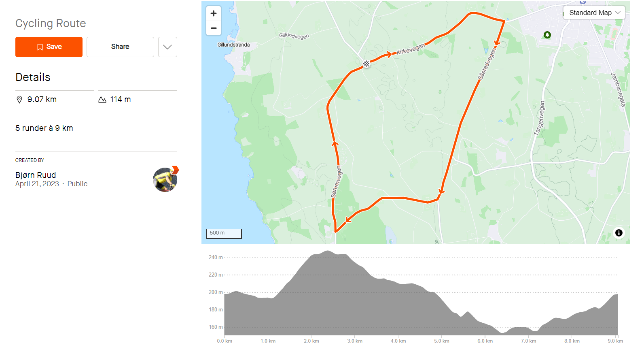Click the route arrow on Såstadvegen

pos(497,43)
